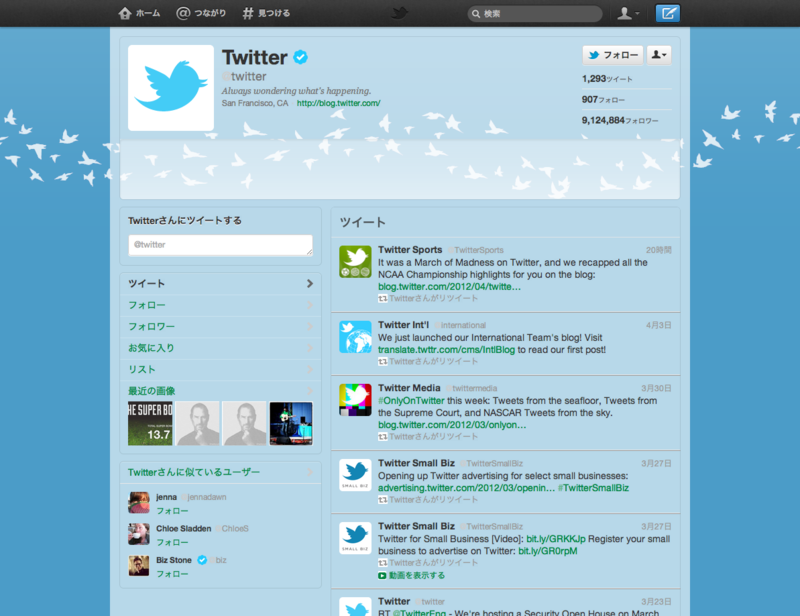Click the @twitter tweet input field
800x616 pixels.
tap(220, 244)
